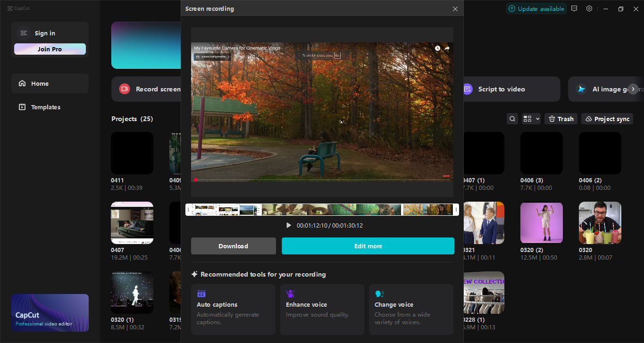Click the AI image generator icon
This screenshot has height=343, width=644.
tap(582, 89)
